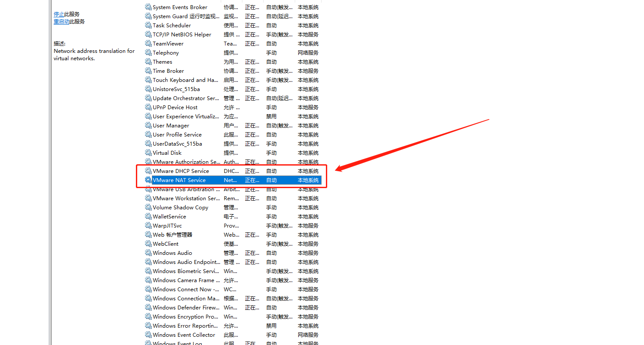644x345 pixels.
Task: Click the WC... description of Windows Connect Now
Action: (231, 290)
